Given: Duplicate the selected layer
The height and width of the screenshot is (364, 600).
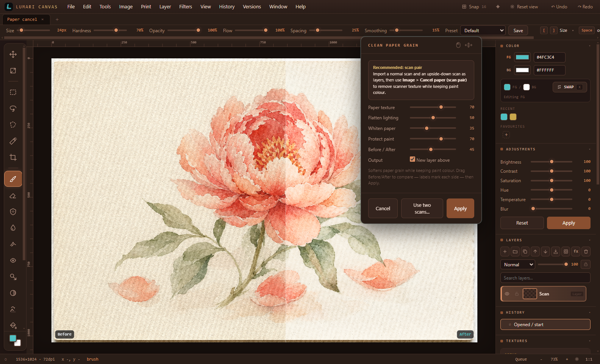Looking at the screenshot, I should click(x=525, y=252).
